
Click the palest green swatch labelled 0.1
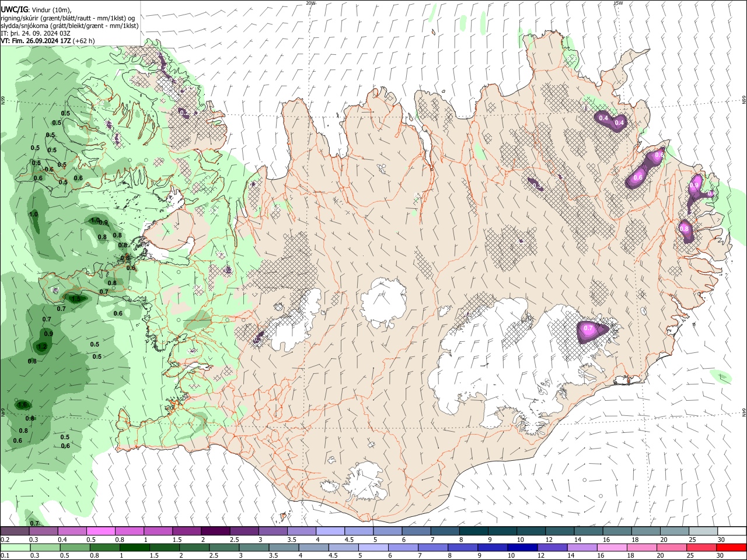[15, 547]
